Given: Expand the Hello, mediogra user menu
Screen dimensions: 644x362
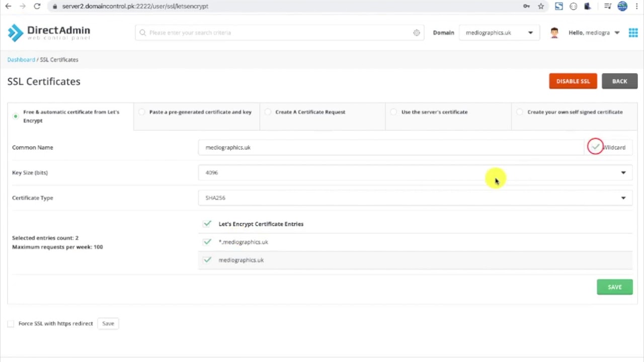Looking at the screenshot, I should tap(594, 33).
